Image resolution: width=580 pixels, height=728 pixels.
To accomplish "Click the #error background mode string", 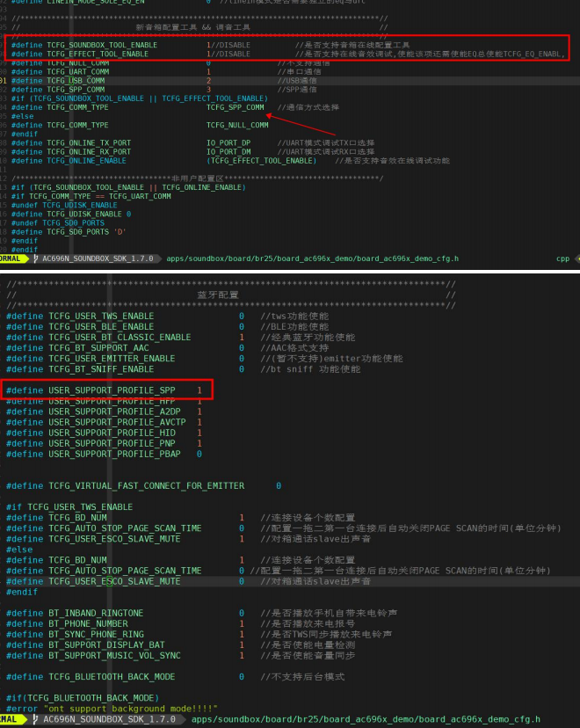I will [x=130, y=709].
